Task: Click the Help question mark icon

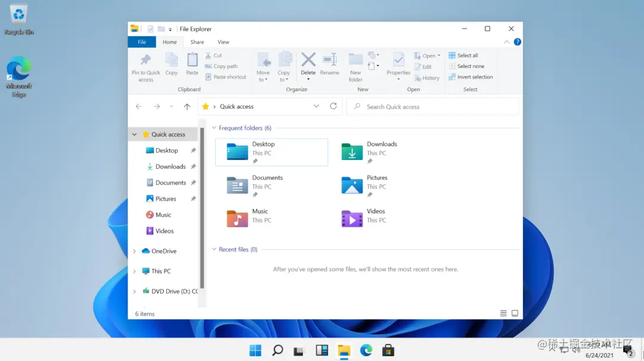Action: (x=517, y=42)
